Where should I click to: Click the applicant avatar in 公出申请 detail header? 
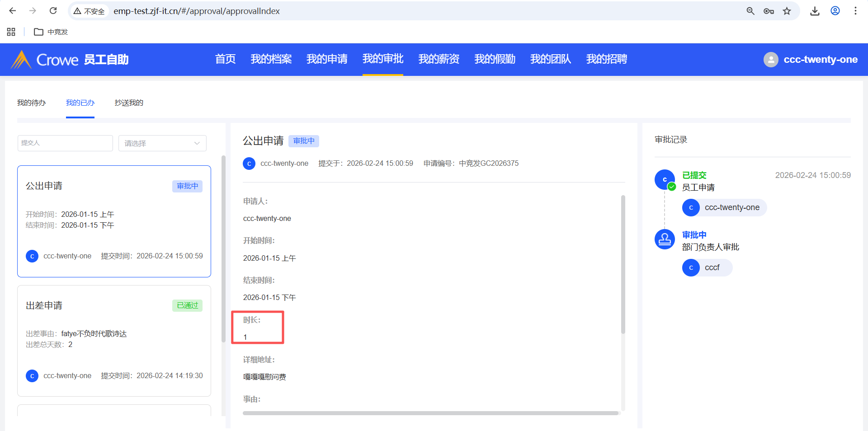(249, 164)
